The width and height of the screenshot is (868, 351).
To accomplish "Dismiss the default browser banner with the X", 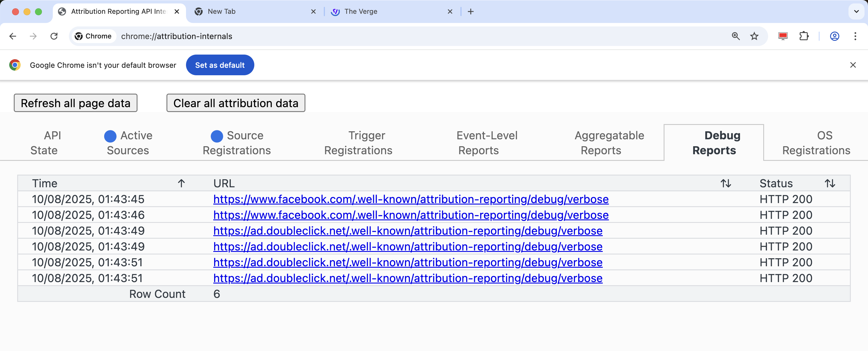I will [853, 65].
